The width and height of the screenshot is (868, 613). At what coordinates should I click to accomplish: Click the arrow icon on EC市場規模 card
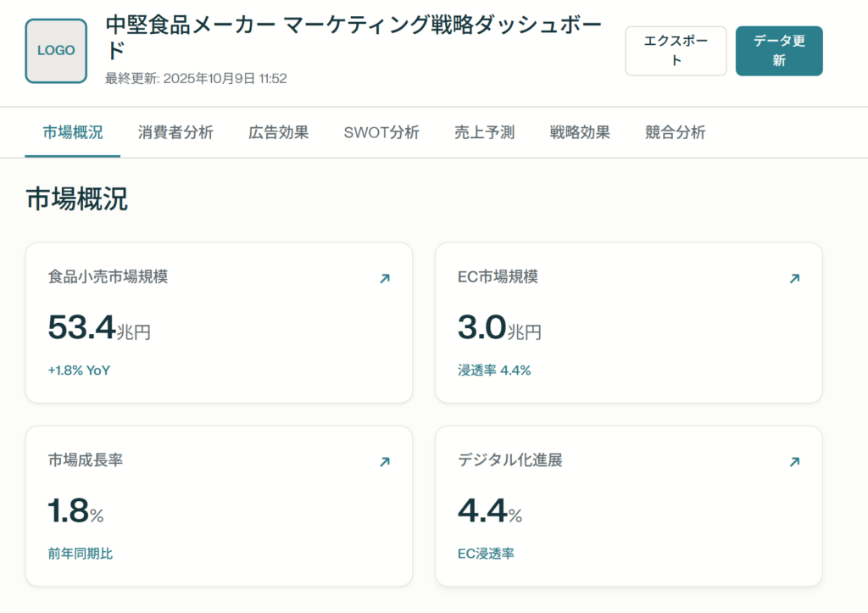[x=794, y=278]
